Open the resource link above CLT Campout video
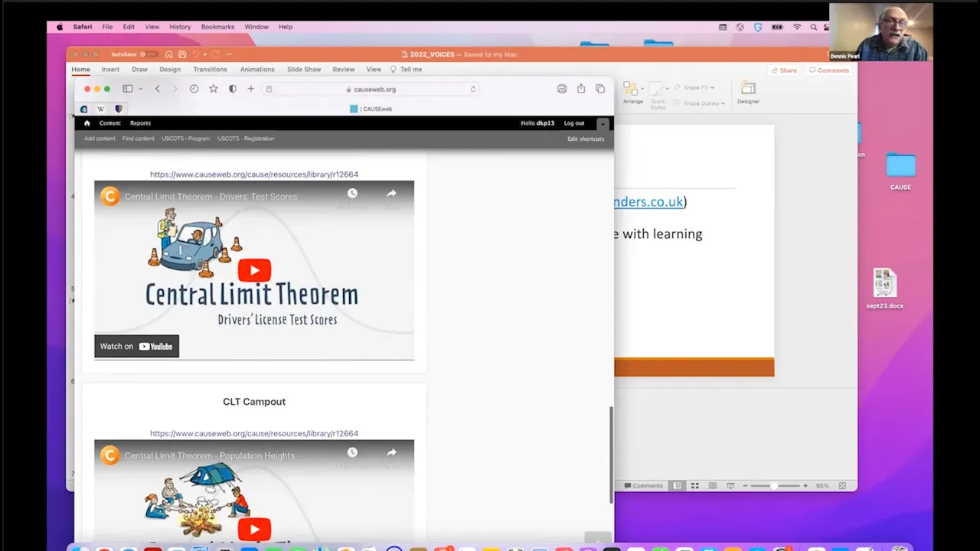980x551 pixels. (254, 433)
